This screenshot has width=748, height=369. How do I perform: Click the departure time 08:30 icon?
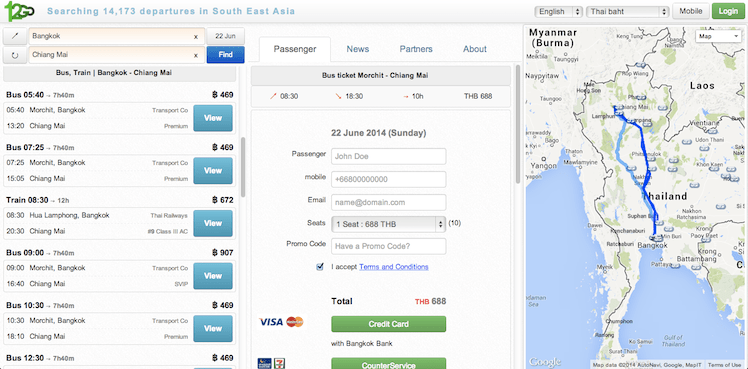(x=273, y=96)
